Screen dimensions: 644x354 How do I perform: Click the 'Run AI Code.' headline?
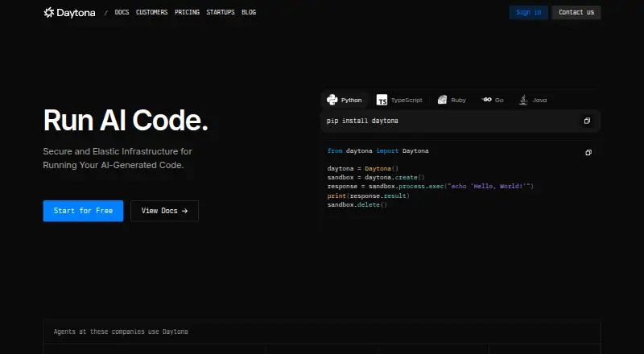[x=126, y=121]
